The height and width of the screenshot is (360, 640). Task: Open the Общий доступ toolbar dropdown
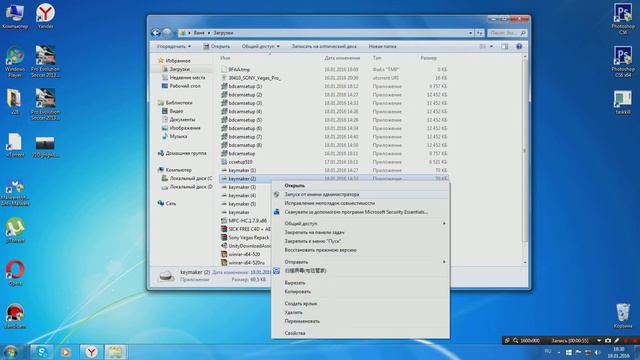click(x=260, y=47)
